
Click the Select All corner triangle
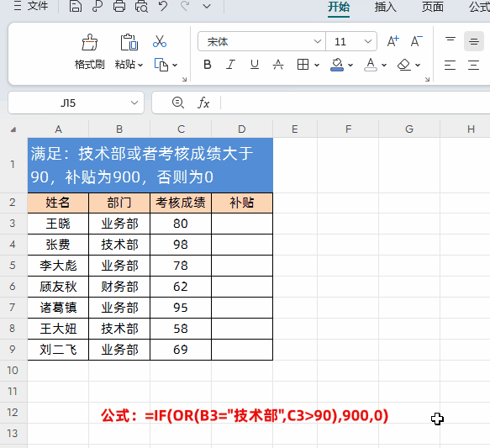(13, 129)
